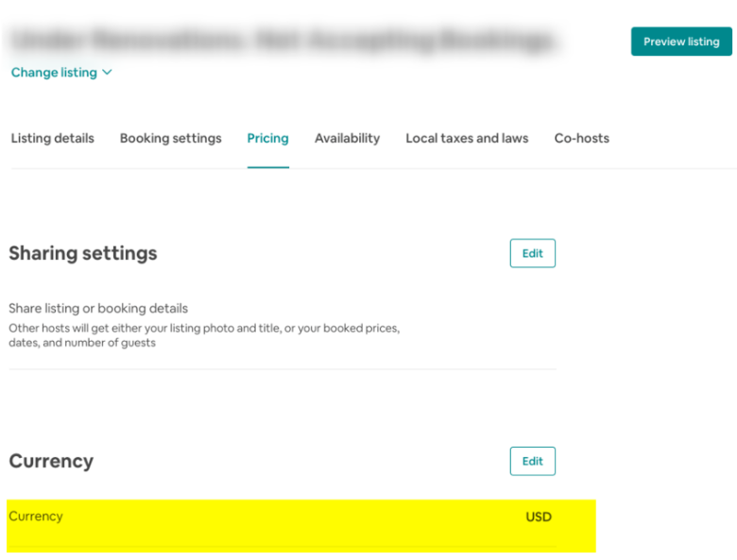
Task: Select the Pricing tab
Action: [267, 138]
